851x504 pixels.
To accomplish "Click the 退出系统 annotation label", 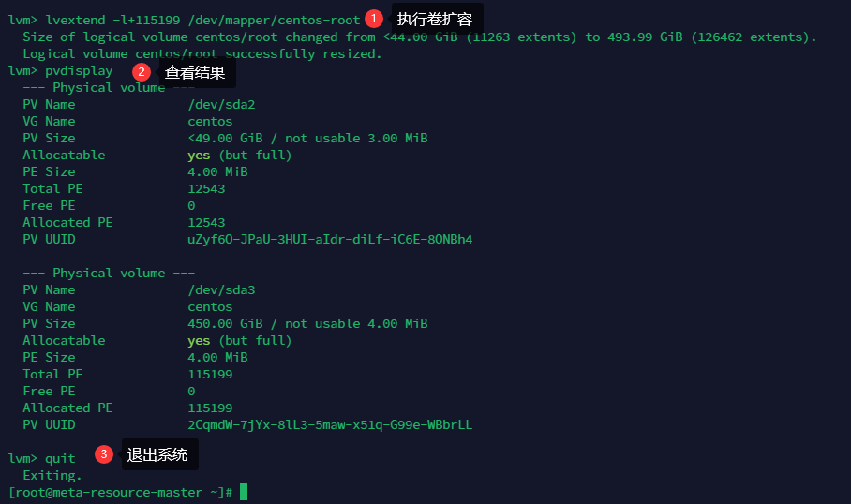I will pos(157,454).
